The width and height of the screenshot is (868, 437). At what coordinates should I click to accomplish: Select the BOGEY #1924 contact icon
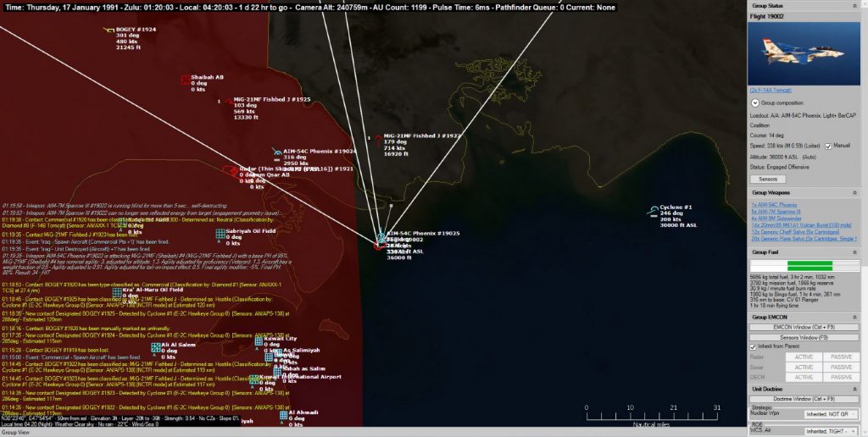coord(108,30)
